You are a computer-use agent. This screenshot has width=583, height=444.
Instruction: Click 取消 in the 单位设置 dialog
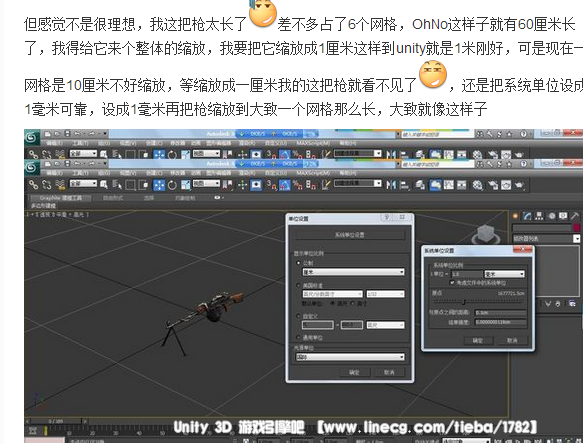[389, 372]
